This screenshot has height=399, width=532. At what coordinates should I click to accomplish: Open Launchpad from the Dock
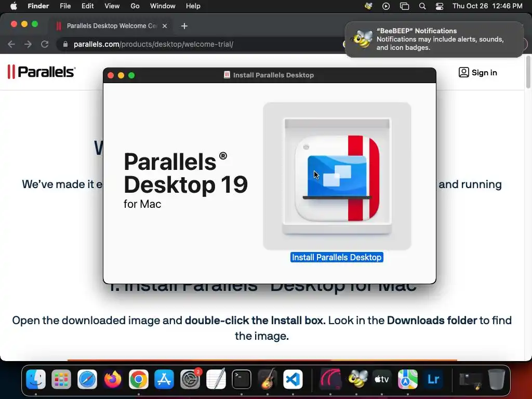61,379
